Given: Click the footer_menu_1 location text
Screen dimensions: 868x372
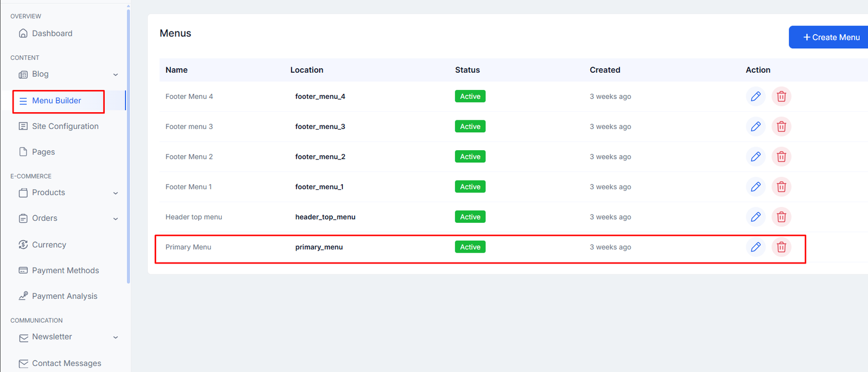Looking at the screenshot, I should tap(319, 187).
